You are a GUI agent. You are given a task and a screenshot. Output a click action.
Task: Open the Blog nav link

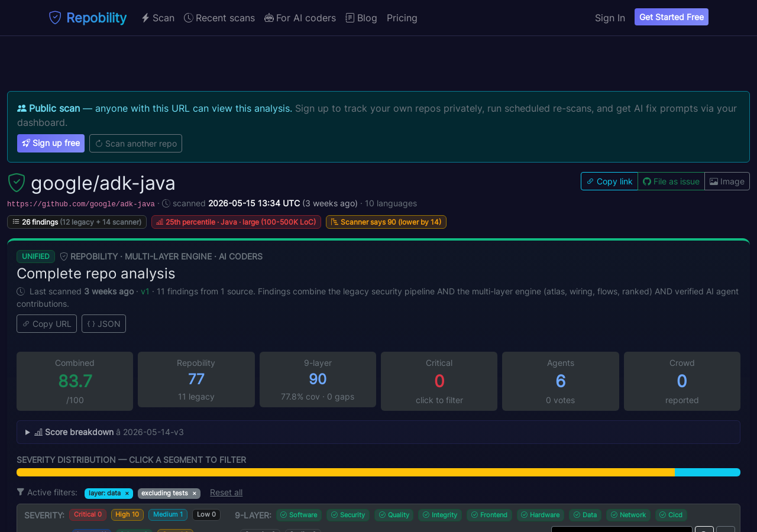[x=361, y=18]
